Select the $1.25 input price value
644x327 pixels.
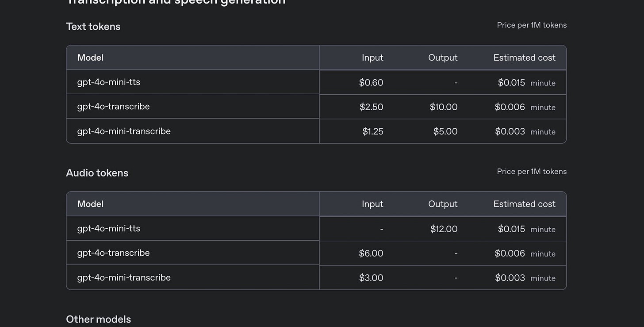(x=373, y=131)
